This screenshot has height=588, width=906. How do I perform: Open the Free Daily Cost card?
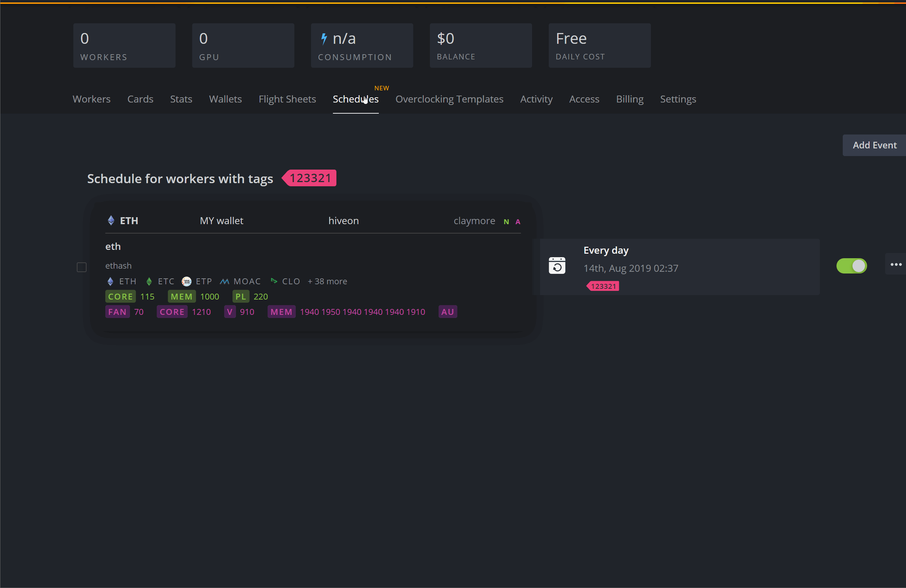pos(599,45)
